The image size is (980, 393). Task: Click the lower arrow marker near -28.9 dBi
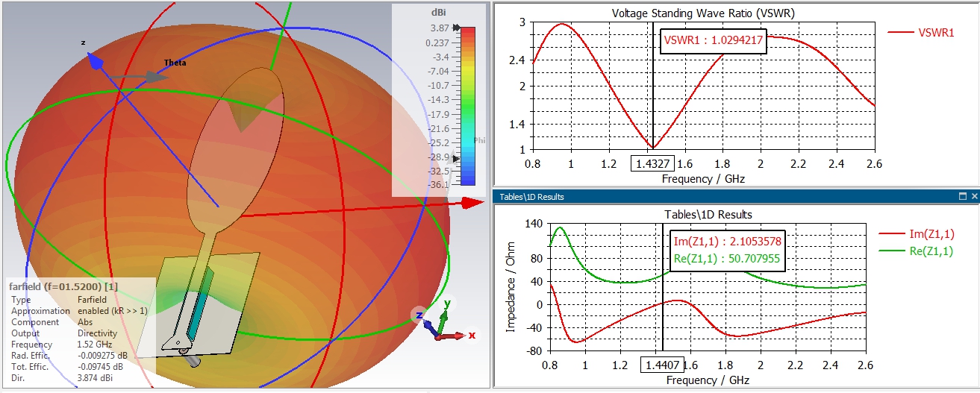click(x=456, y=158)
